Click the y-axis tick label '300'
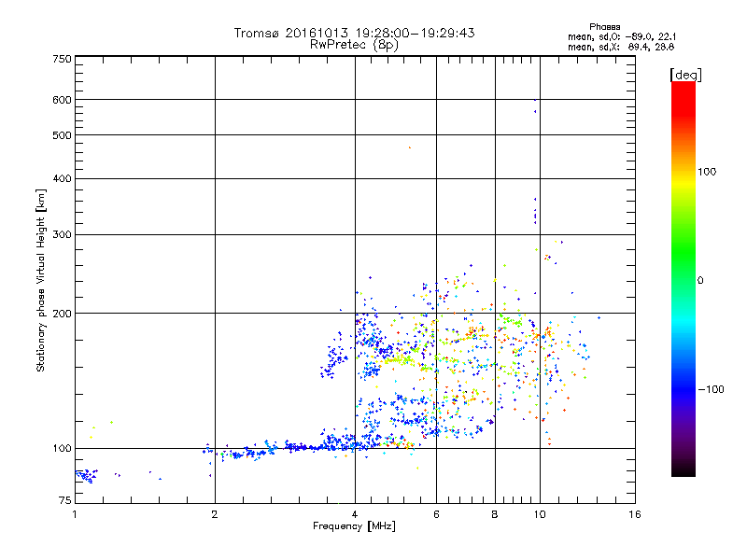 pos(62,235)
